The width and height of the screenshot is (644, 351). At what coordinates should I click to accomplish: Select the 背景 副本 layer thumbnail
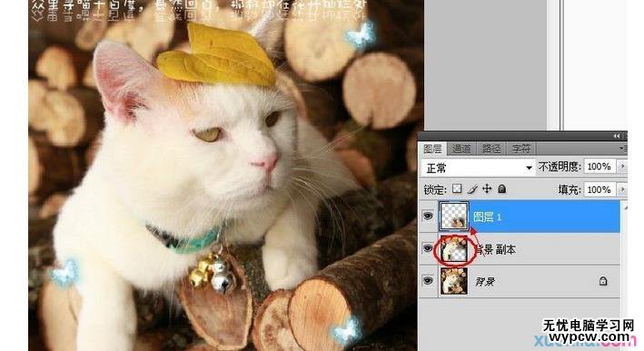(454, 248)
